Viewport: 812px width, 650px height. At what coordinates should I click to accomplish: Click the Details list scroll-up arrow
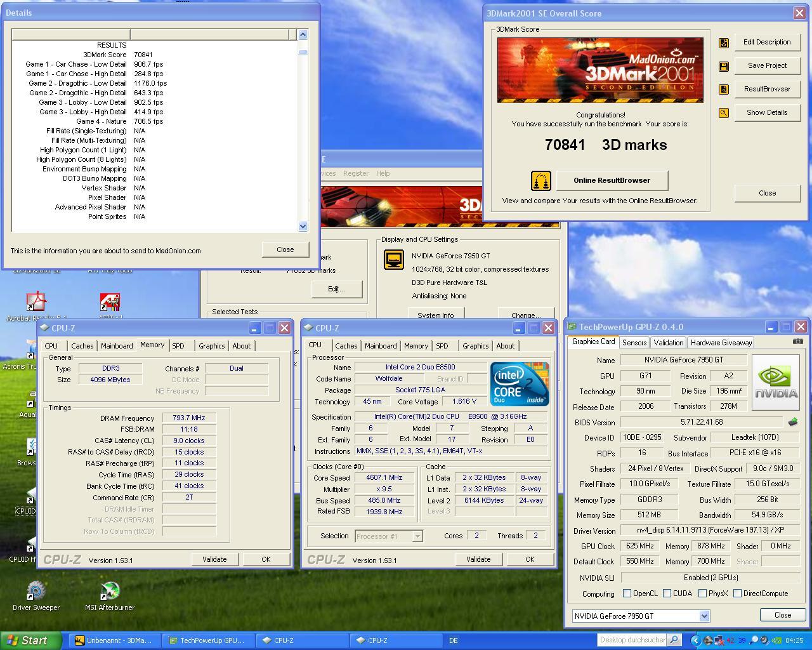[x=303, y=35]
